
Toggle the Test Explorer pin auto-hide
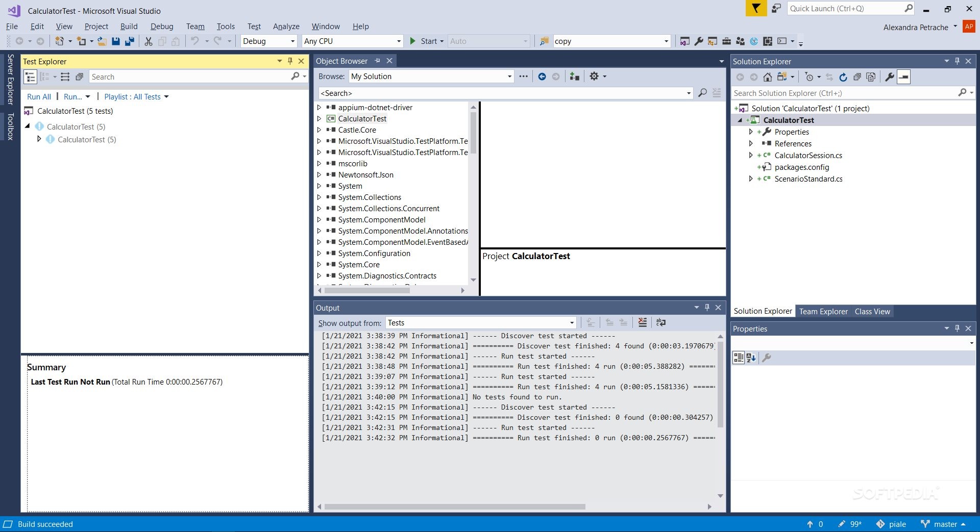coord(290,61)
